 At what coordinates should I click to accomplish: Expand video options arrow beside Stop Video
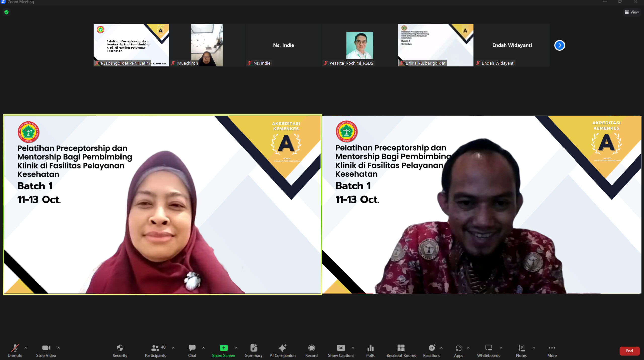click(x=59, y=348)
